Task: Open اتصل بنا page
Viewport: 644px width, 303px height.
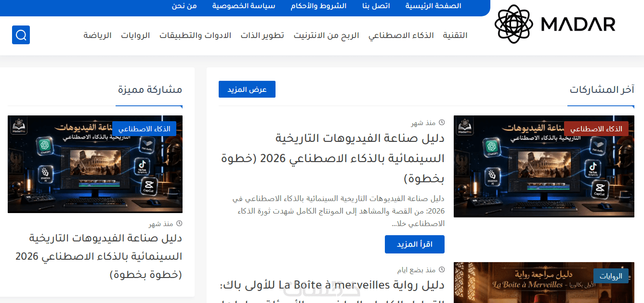Action: [x=376, y=6]
